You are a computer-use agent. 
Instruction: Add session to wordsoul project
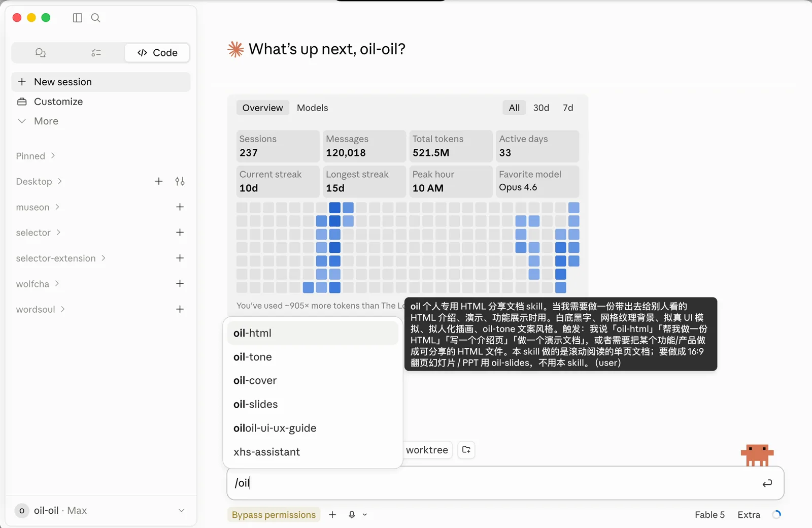coord(180,309)
